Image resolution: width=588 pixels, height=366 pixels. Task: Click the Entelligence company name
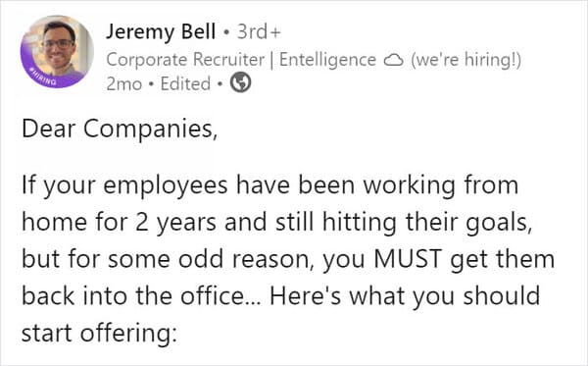coord(327,60)
